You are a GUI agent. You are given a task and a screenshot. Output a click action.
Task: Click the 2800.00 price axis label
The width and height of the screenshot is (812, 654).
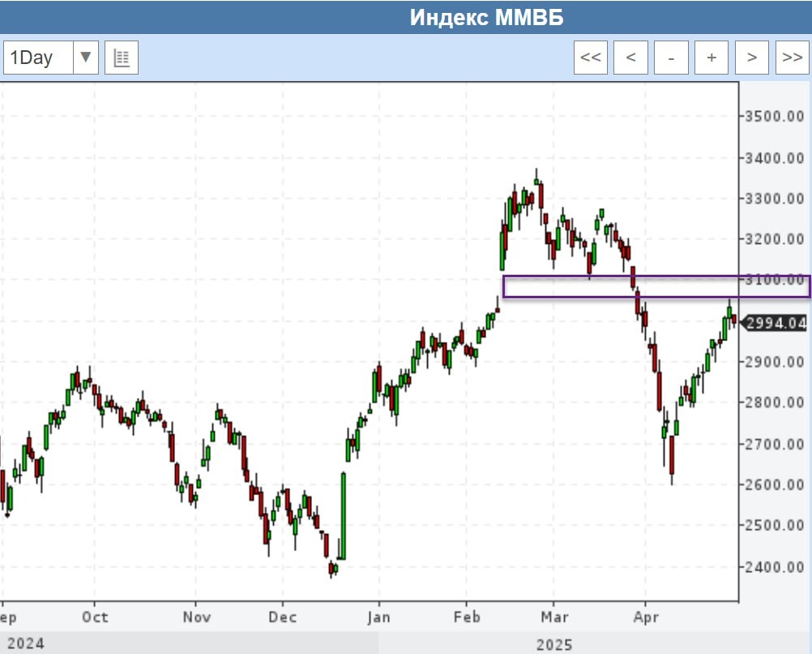[x=774, y=402]
